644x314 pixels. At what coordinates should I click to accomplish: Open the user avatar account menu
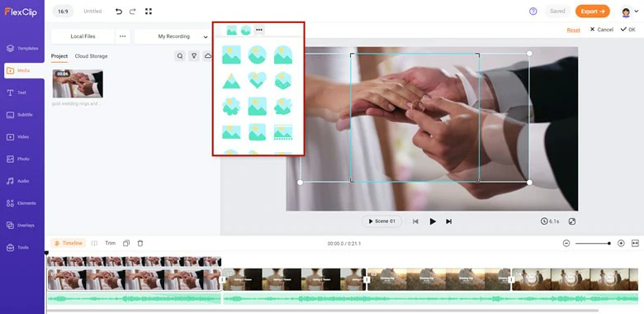click(630, 12)
